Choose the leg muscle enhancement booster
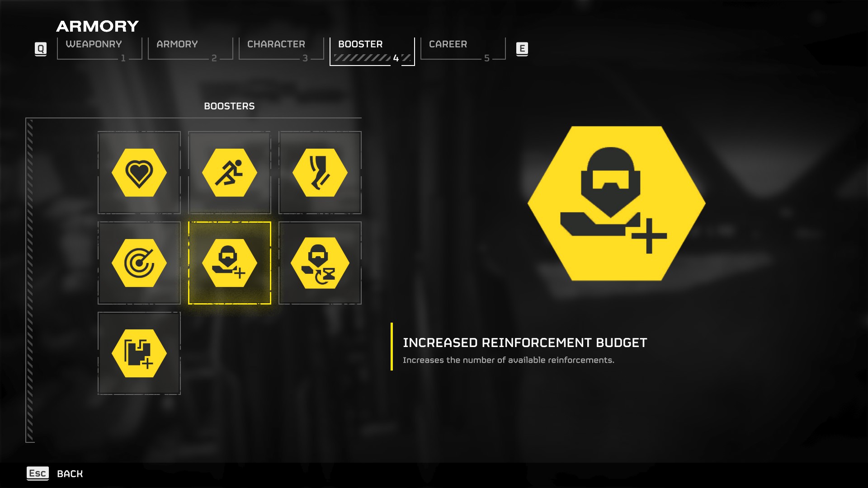Viewport: 868px width, 488px height. pyautogui.click(x=320, y=173)
